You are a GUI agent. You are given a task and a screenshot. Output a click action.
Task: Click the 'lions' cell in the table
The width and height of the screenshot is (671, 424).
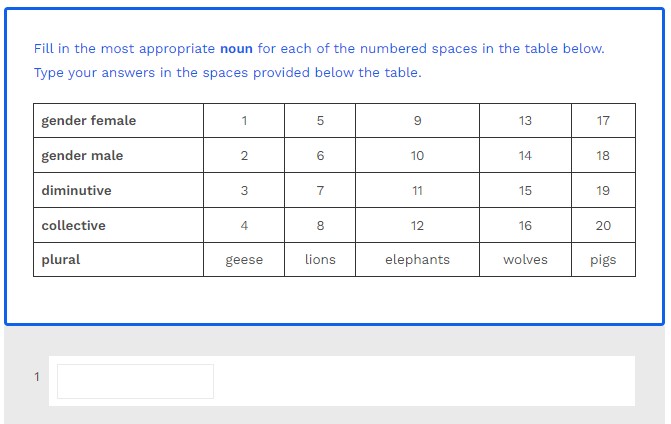320,260
